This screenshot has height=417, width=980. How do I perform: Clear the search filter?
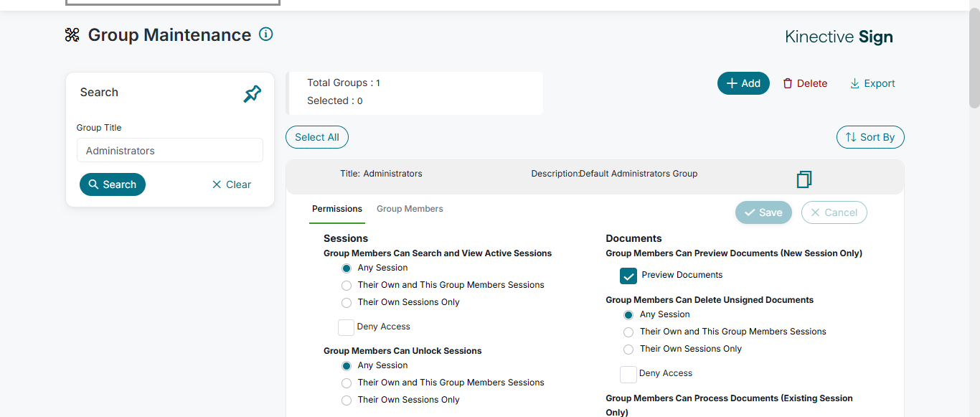point(232,184)
